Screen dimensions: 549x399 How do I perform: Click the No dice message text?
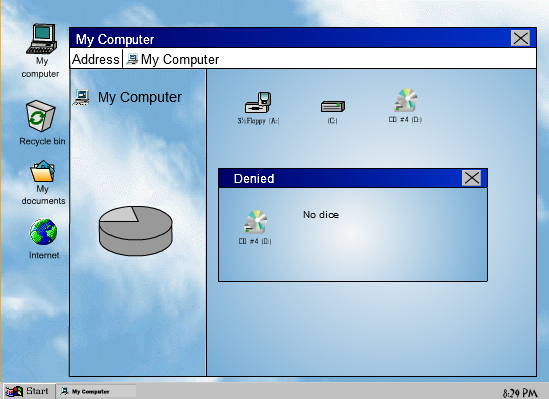(x=321, y=215)
